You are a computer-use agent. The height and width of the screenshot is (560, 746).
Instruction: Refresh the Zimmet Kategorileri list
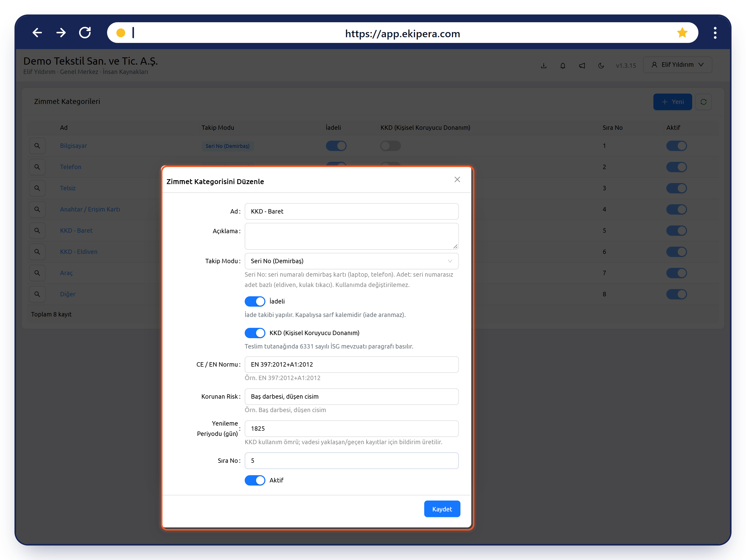point(704,102)
